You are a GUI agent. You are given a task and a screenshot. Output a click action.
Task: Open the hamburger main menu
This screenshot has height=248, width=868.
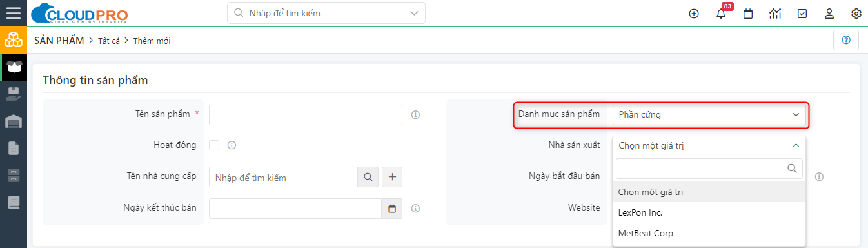point(13,13)
